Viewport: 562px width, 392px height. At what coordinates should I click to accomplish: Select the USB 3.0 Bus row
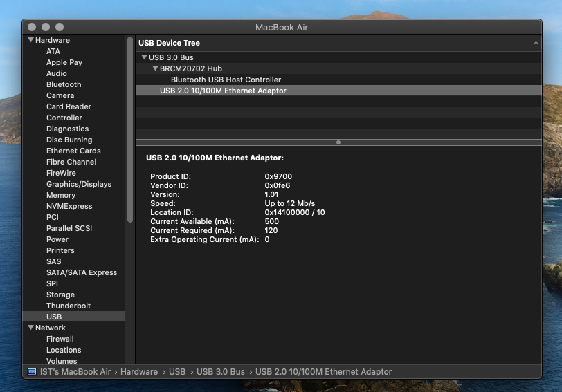[338, 57]
